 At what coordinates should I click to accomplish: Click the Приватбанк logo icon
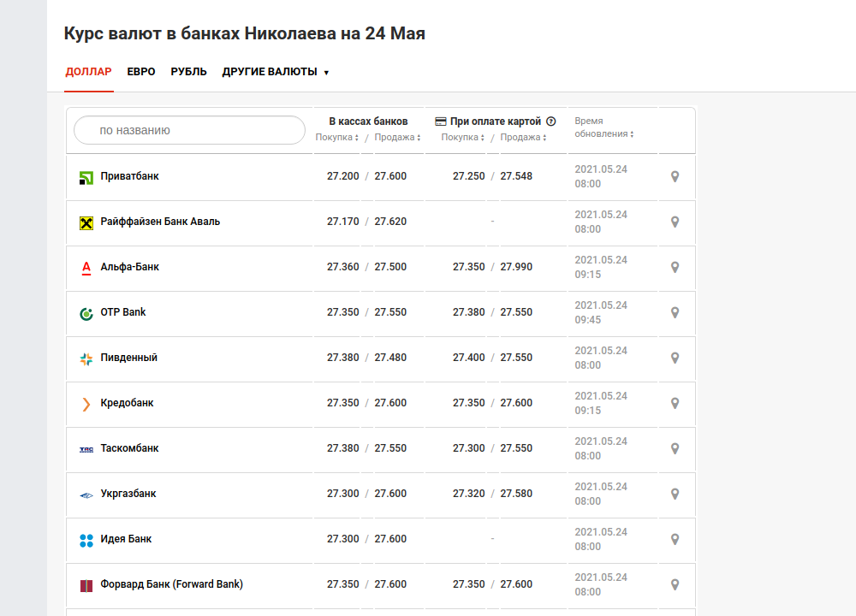[86, 178]
